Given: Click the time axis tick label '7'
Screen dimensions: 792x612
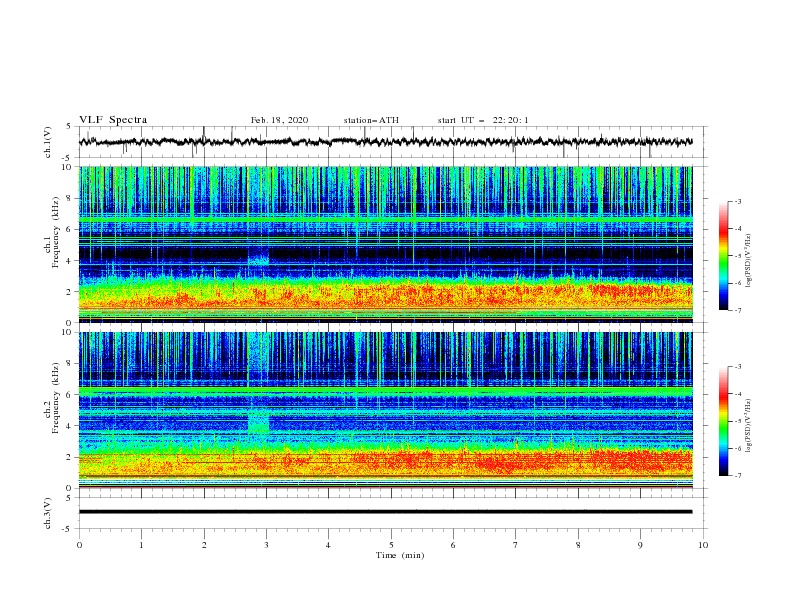Looking at the screenshot, I should pyautogui.click(x=516, y=545).
